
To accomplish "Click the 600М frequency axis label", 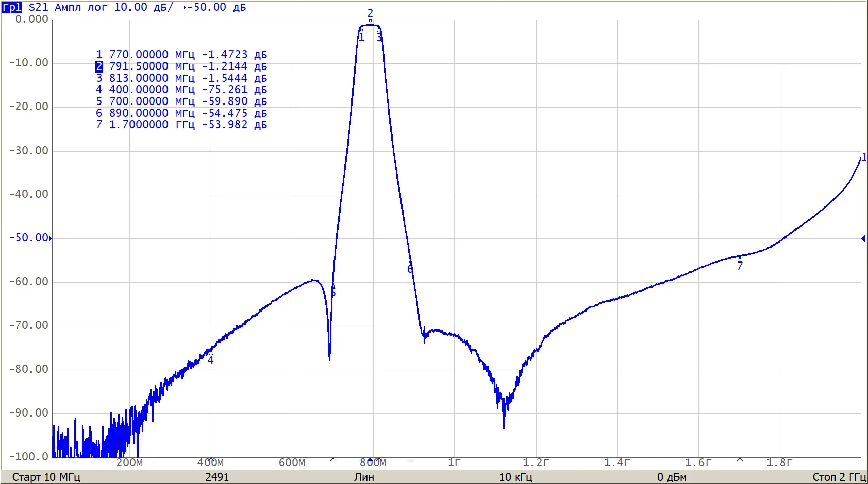I will (x=292, y=462).
